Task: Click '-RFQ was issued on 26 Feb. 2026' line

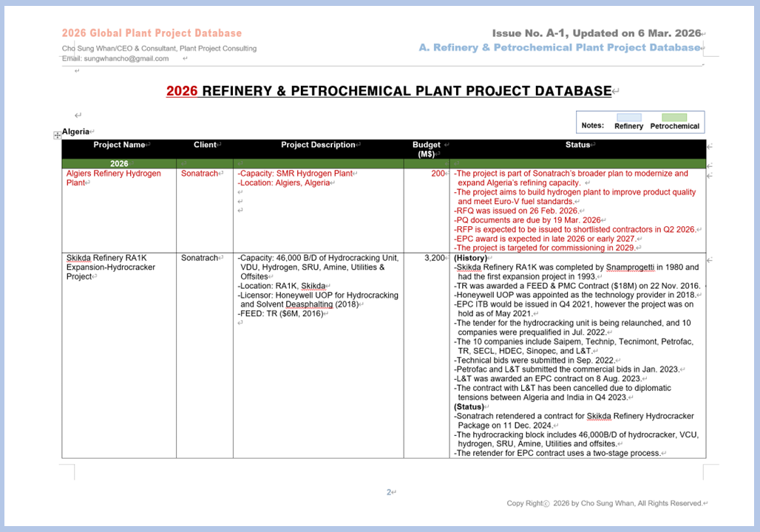Action: (x=516, y=211)
